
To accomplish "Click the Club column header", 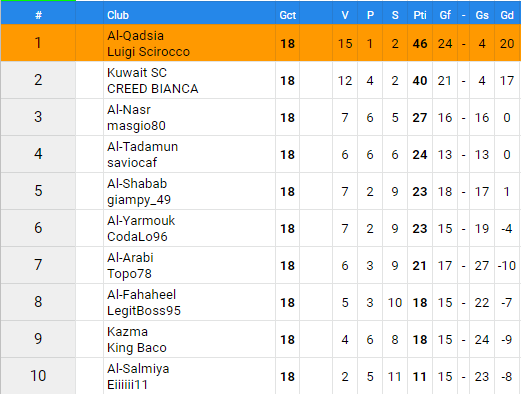I will pos(118,15).
